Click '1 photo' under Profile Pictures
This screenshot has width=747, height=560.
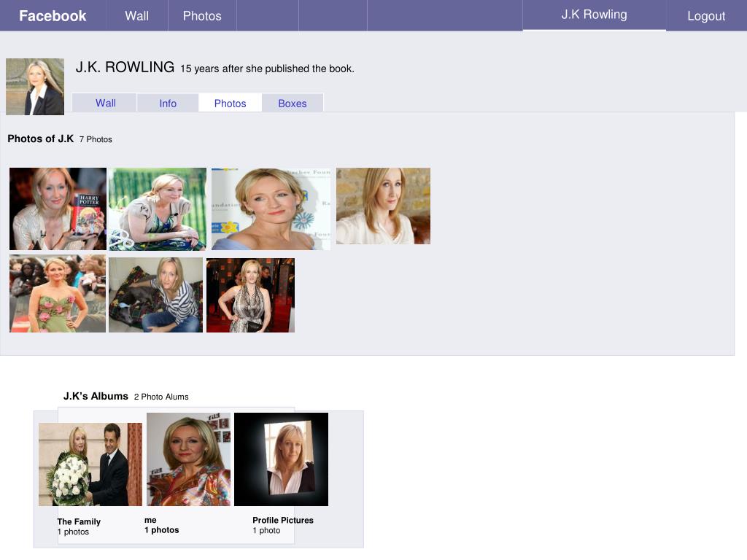click(x=266, y=531)
